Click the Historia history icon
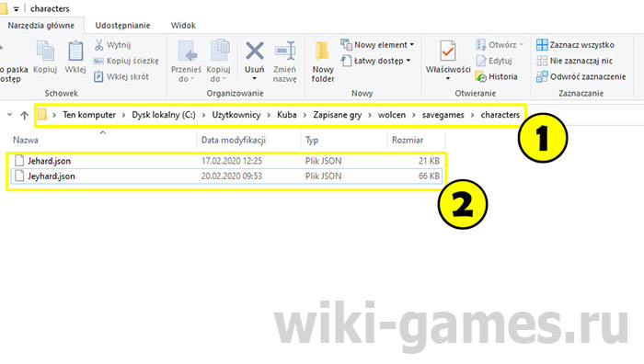This screenshot has width=644, height=364. coord(480,76)
